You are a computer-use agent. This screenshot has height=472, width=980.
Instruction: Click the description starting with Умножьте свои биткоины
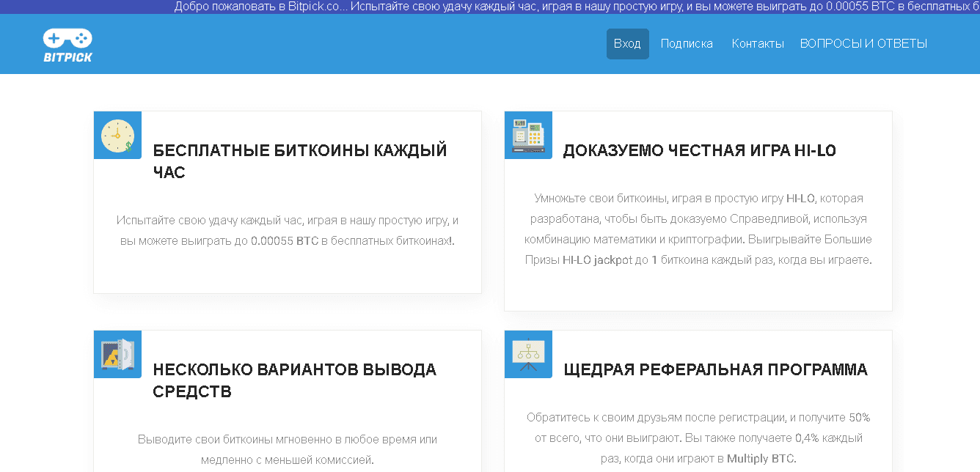point(698,229)
